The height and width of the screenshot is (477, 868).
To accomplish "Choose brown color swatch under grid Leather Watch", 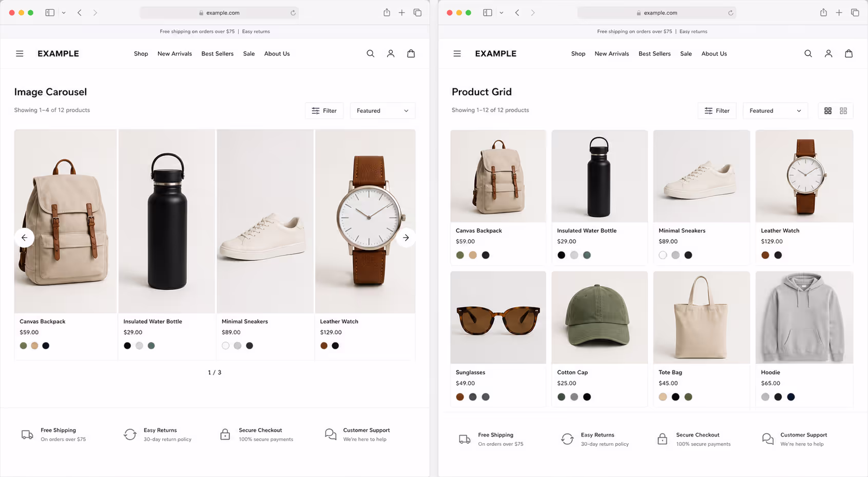I will 765,255.
